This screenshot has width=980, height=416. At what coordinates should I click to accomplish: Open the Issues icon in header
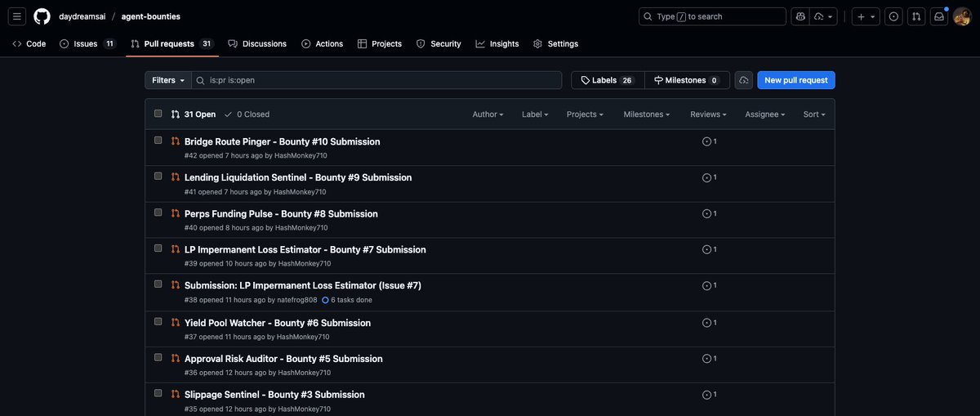[x=893, y=16]
